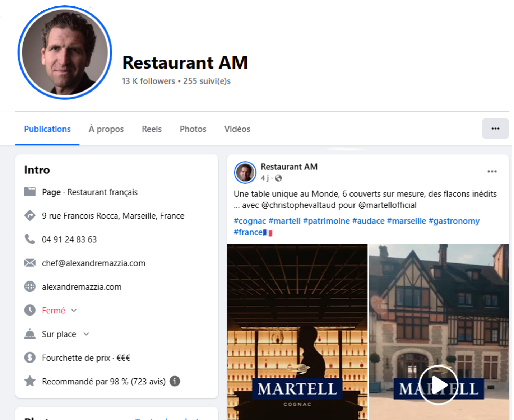Image resolution: width=514 pixels, height=420 pixels.
Task: Select the phone icon next to 04 91 24 83 63
Action: tap(30, 239)
